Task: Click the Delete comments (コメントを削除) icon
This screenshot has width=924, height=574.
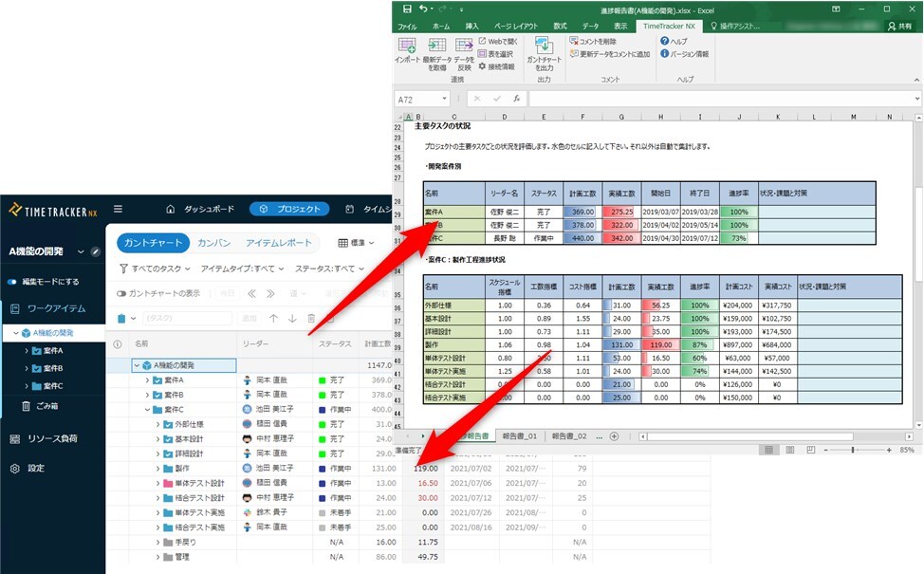Action: 574,42
